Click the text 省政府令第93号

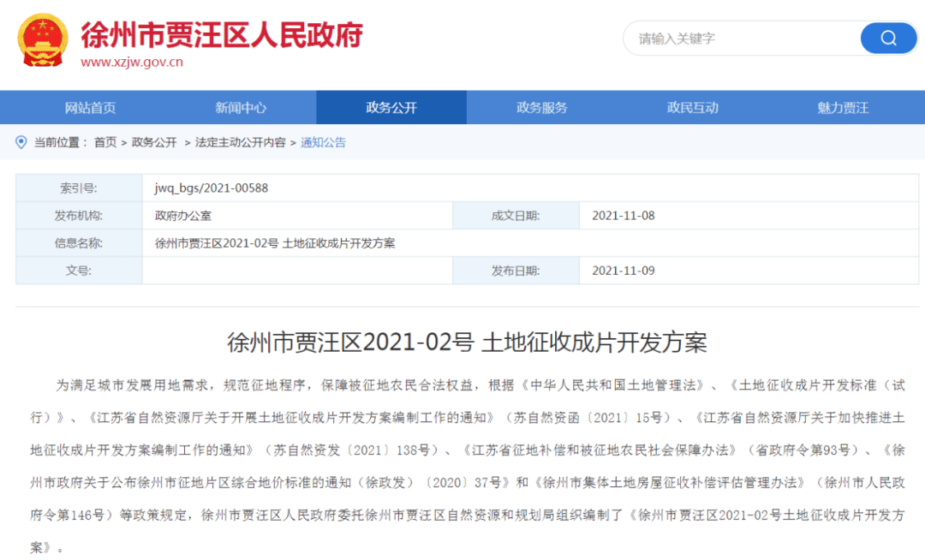pos(803,450)
